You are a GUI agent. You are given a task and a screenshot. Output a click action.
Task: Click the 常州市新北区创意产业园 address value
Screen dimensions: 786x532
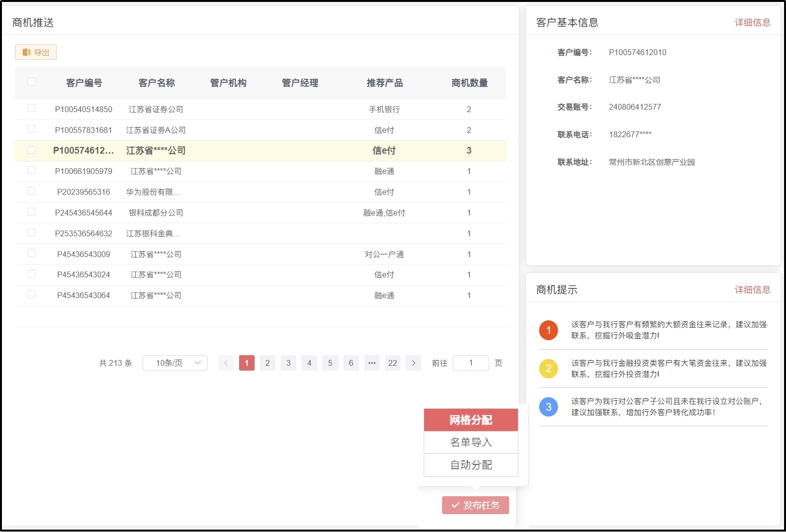click(x=652, y=162)
